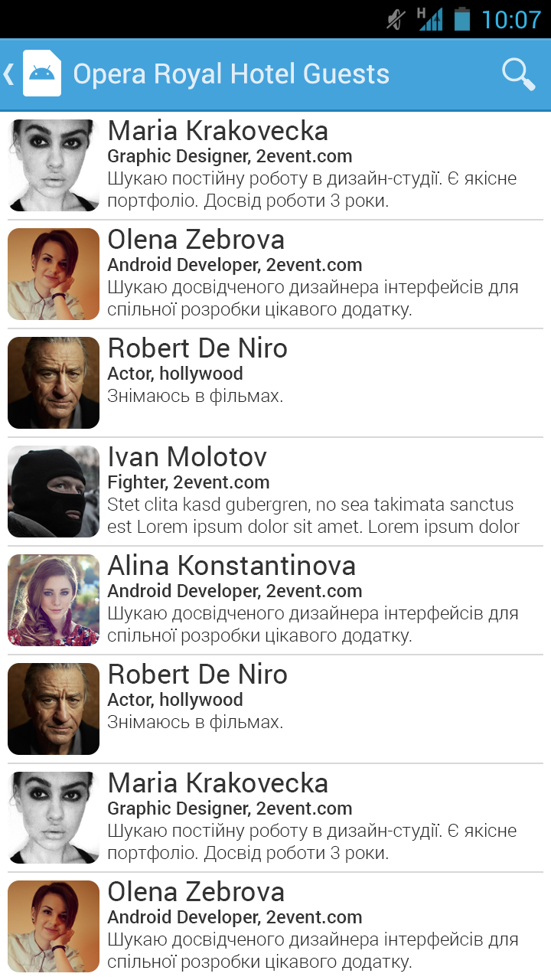Tap the Opera Royal Hotel Guests title
Screen dimensions: 551x980
(231, 74)
